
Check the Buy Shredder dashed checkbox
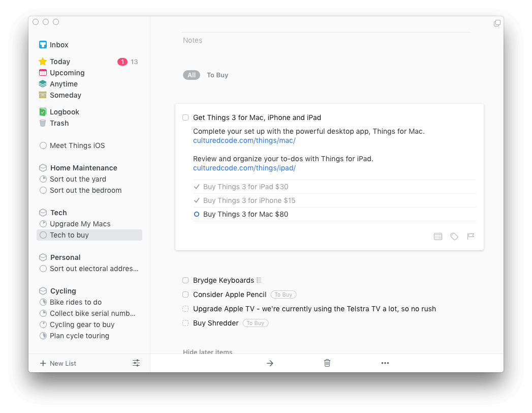pyautogui.click(x=185, y=323)
